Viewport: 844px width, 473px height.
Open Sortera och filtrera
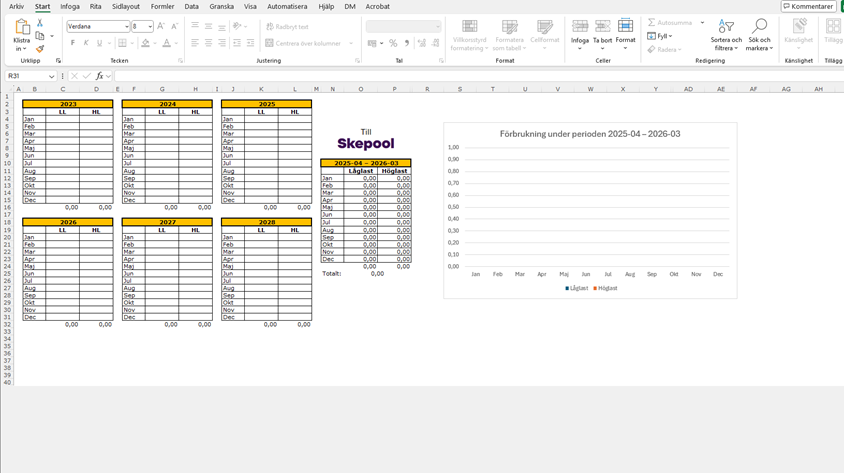pyautogui.click(x=726, y=35)
